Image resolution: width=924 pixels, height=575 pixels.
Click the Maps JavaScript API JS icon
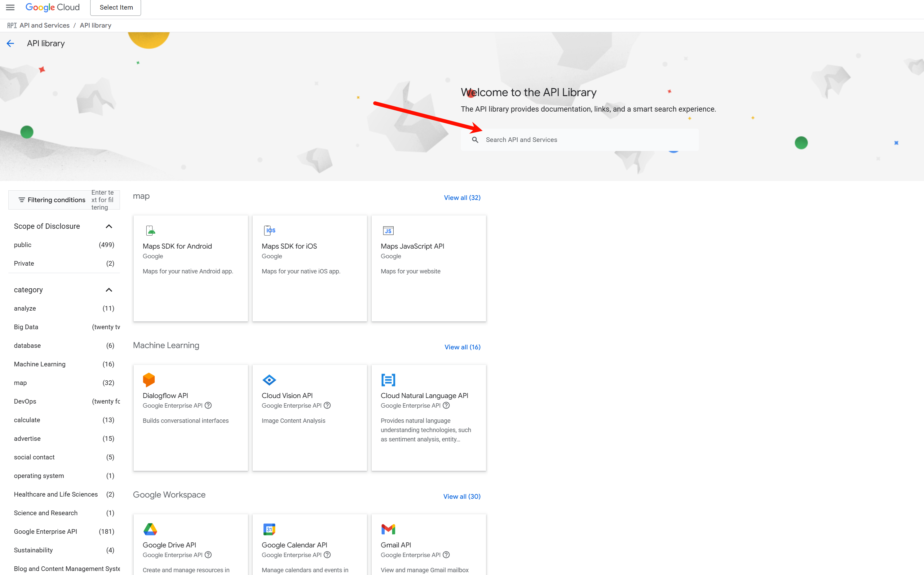(x=388, y=230)
